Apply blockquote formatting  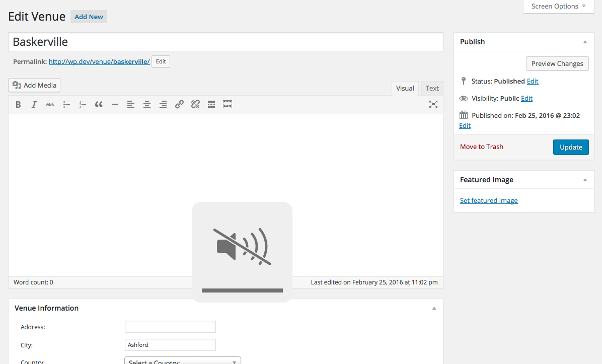pos(99,105)
